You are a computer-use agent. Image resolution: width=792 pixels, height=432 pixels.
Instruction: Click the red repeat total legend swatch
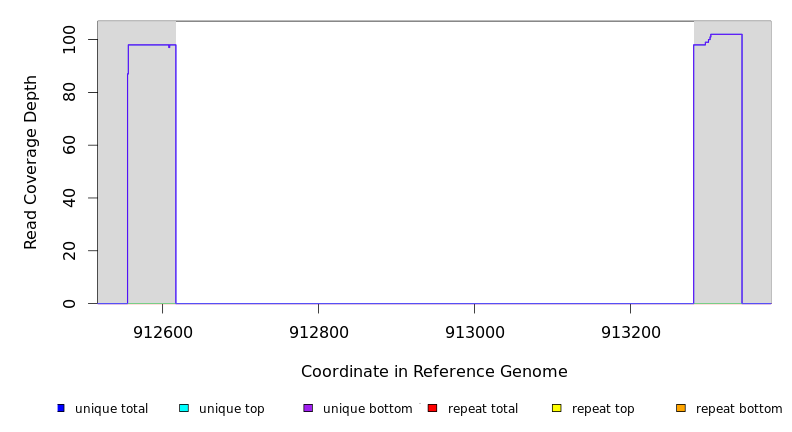[432, 408]
